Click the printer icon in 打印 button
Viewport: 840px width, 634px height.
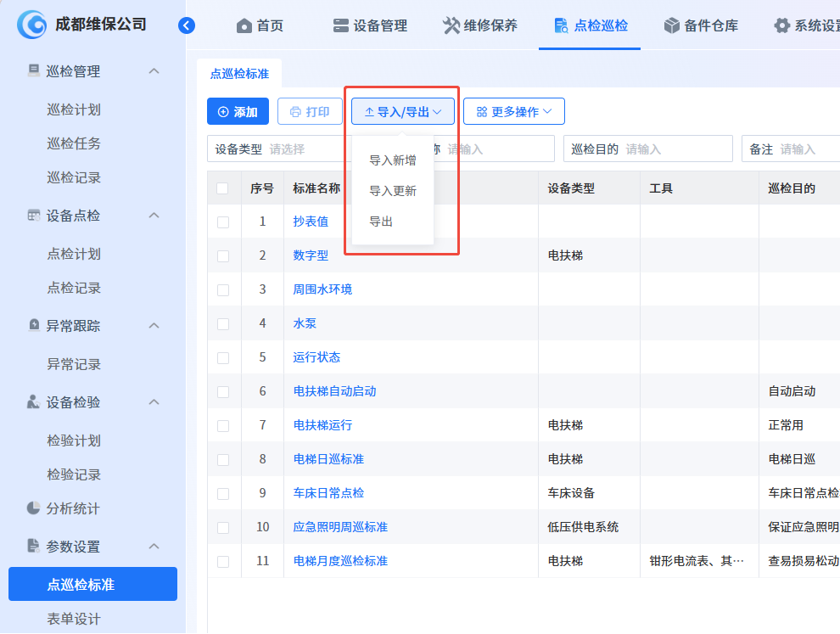(x=295, y=112)
